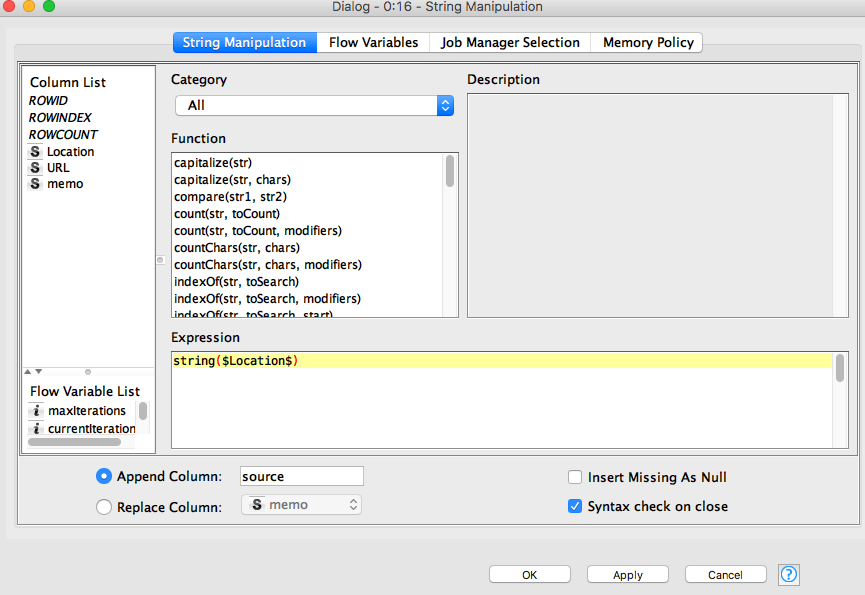Open the Category dropdown set to All
Viewport: 865px width, 595px height.
pos(314,105)
